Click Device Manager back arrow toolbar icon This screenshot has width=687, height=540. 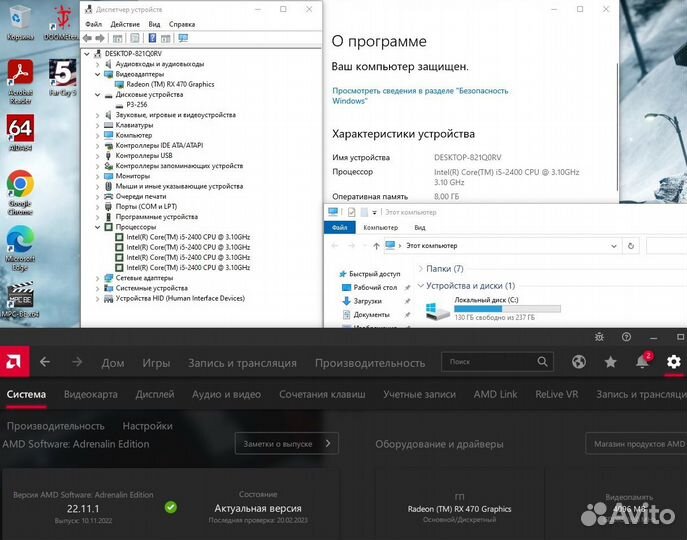point(87,38)
